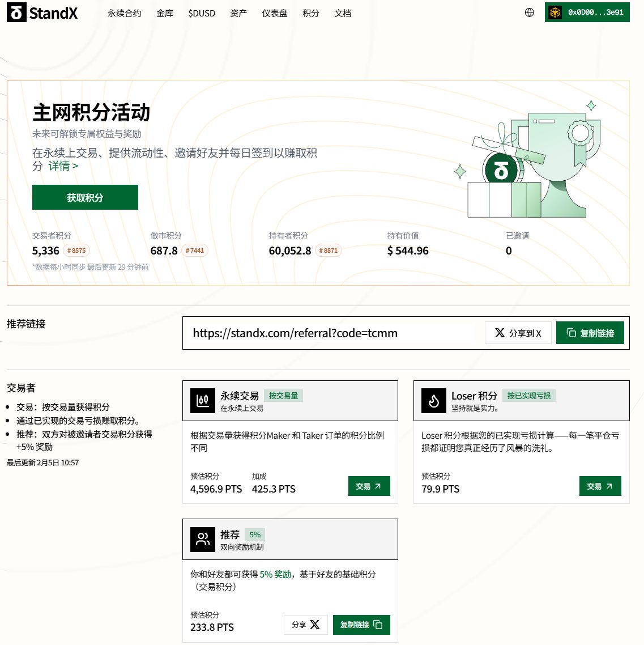Click the referral link field

coord(333,333)
